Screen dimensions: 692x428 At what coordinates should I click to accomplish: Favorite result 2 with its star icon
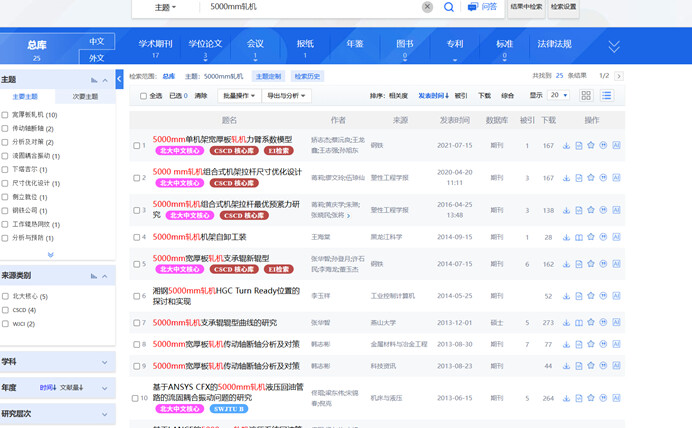591,177
